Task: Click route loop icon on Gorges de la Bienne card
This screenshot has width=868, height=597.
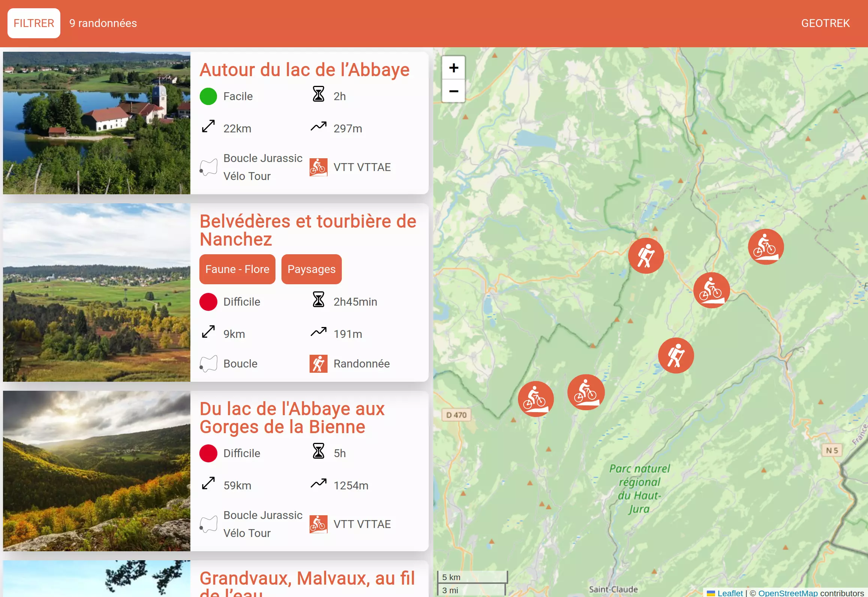Action: (x=208, y=524)
